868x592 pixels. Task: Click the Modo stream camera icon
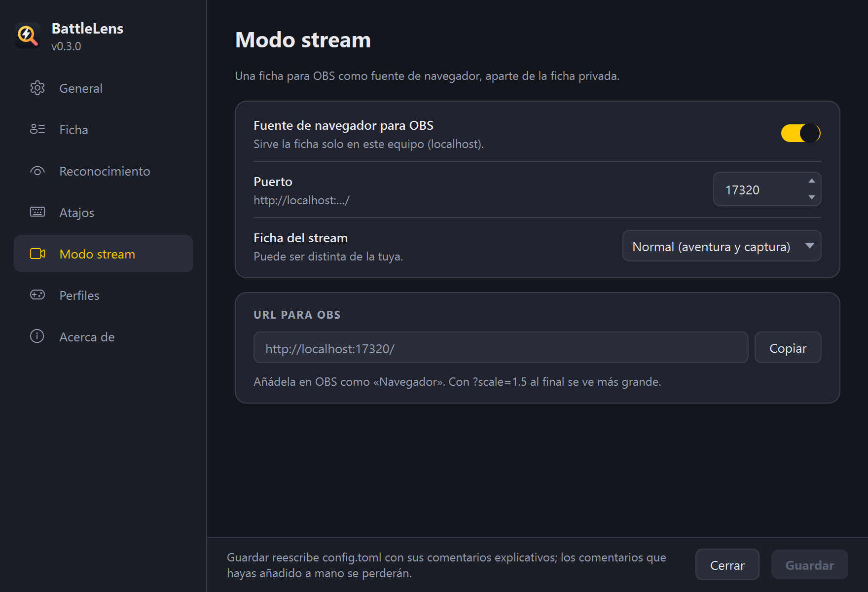click(x=37, y=254)
